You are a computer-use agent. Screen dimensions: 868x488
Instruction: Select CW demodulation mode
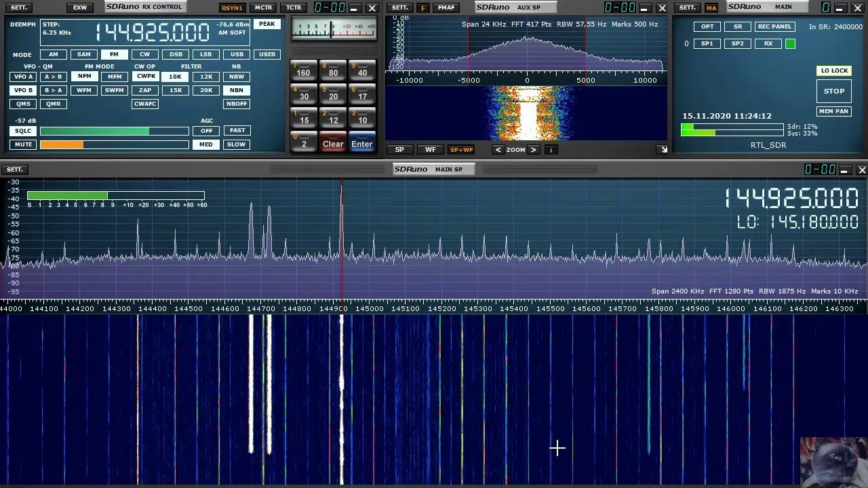point(145,54)
